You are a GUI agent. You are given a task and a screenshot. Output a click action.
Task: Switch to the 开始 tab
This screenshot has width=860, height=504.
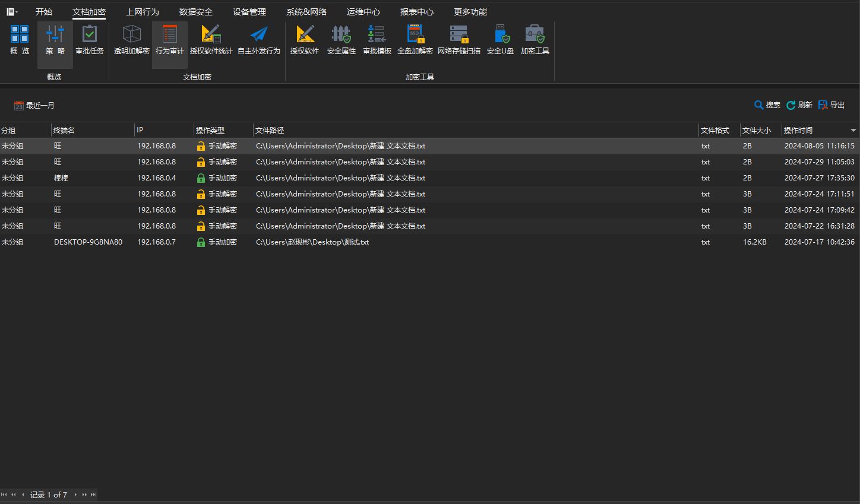click(x=44, y=12)
